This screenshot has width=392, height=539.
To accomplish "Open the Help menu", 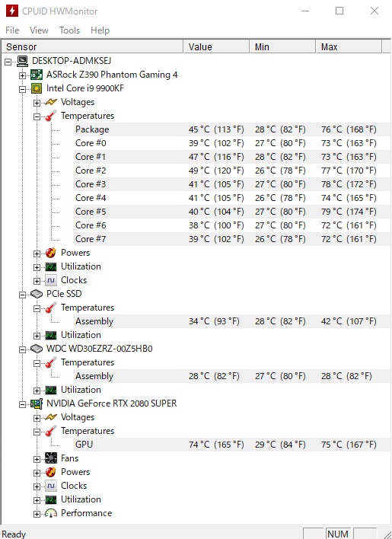I will pos(100,30).
